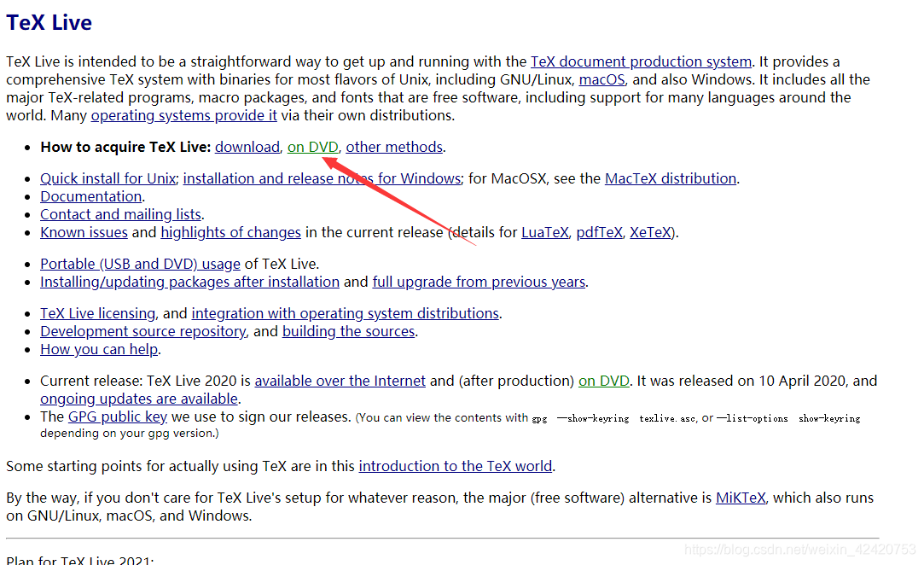The width and height of the screenshot is (924, 565).
Task: Click the 'Current release: TeX Live 2020' text
Action: (138, 381)
